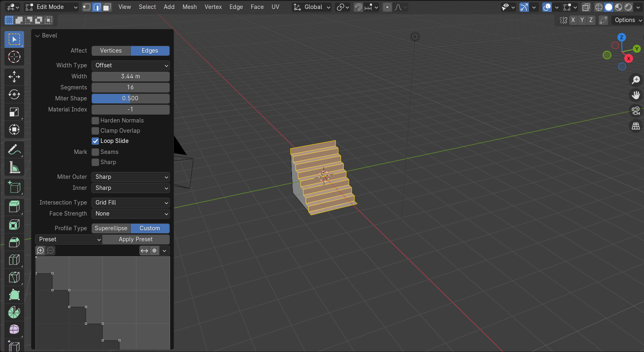Select the Spin tool

[x=14, y=312]
